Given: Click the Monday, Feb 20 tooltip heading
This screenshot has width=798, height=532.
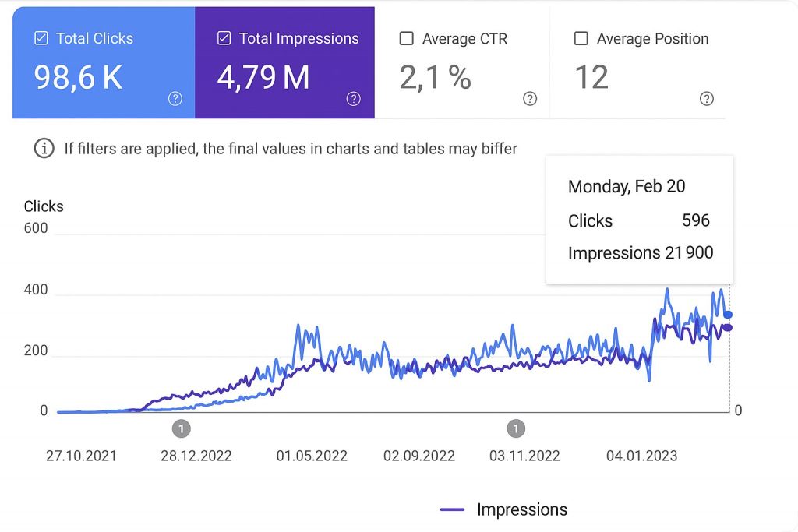Looking at the screenshot, I should coord(627,186).
